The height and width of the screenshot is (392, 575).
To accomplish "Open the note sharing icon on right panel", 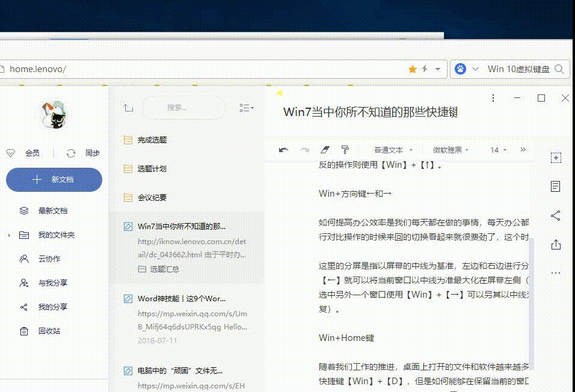I will pyautogui.click(x=555, y=215).
